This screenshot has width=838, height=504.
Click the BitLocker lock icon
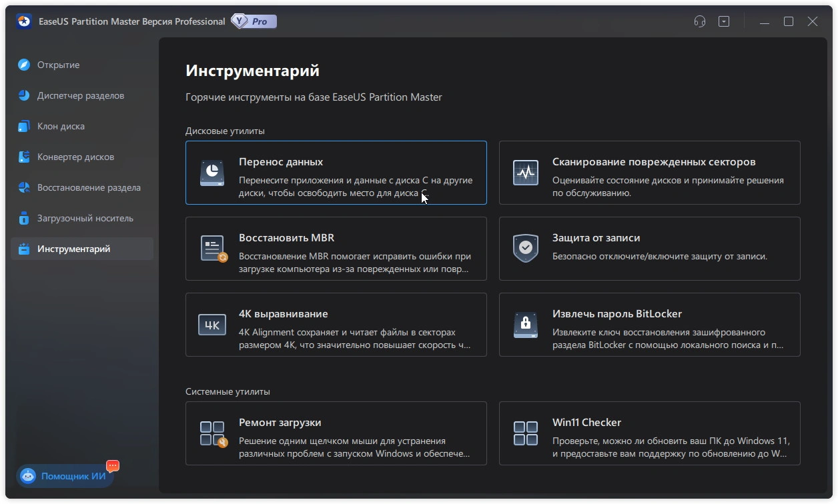click(x=526, y=325)
